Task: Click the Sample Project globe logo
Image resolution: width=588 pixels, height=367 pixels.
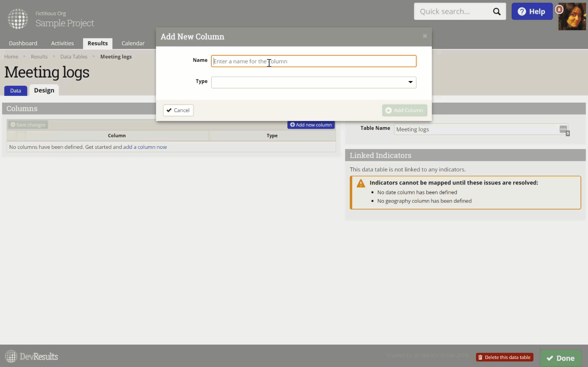Action: point(18,19)
